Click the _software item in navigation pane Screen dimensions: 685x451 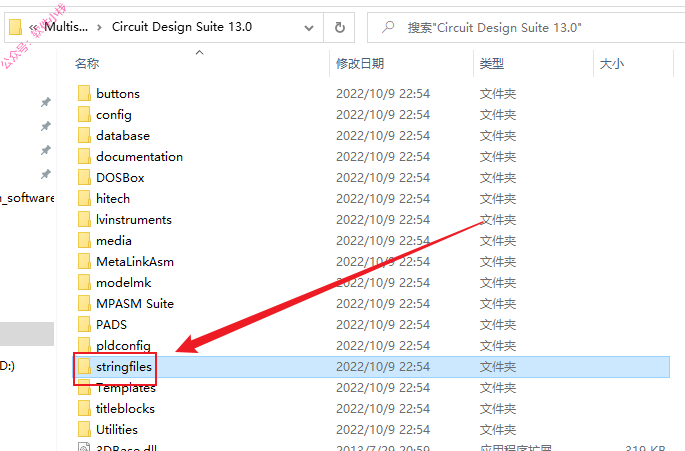click(27, 198)
